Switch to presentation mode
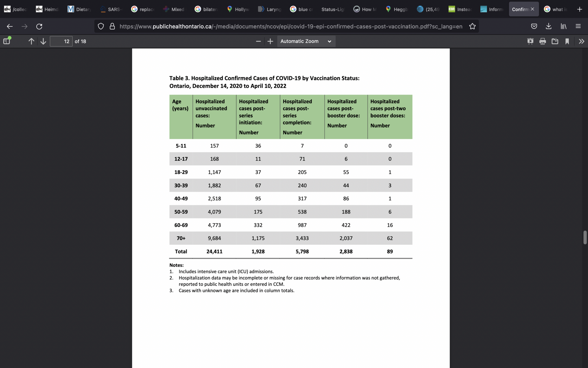 click(x=530, y=41)
